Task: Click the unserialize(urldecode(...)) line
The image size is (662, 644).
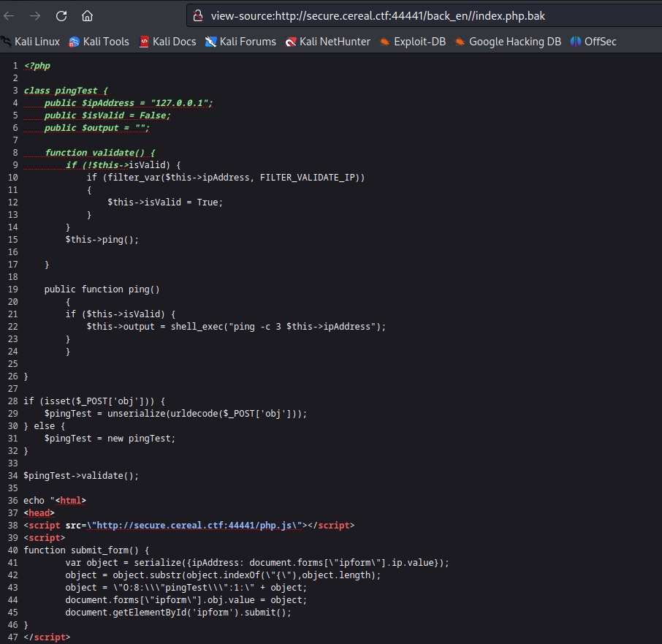Action: click(175, 414)
